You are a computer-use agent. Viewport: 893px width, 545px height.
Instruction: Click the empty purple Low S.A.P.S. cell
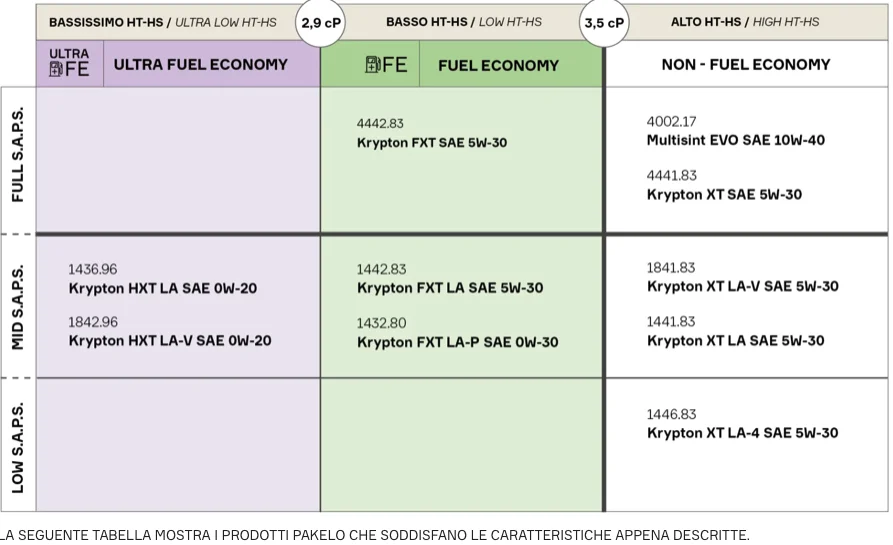point(178,445)
